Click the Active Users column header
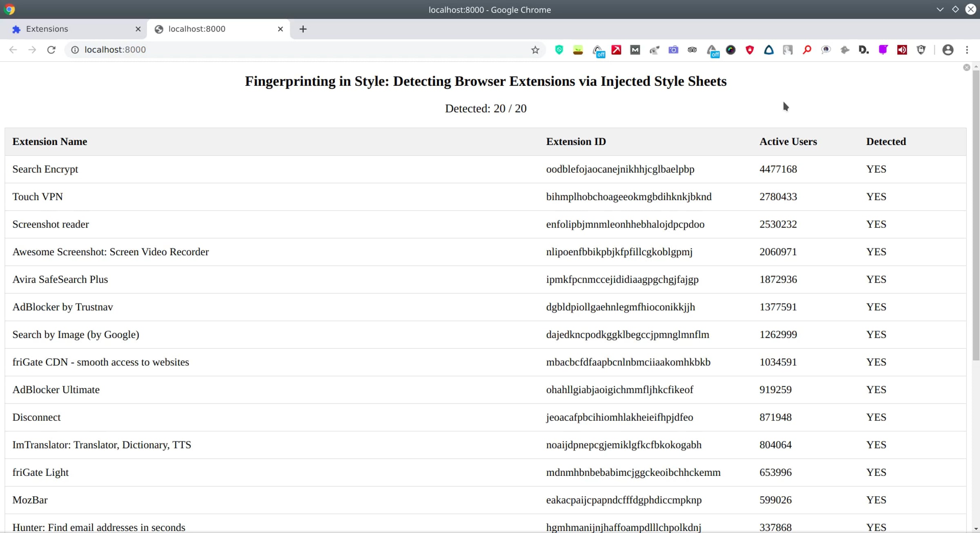 [x=788, y=142]
